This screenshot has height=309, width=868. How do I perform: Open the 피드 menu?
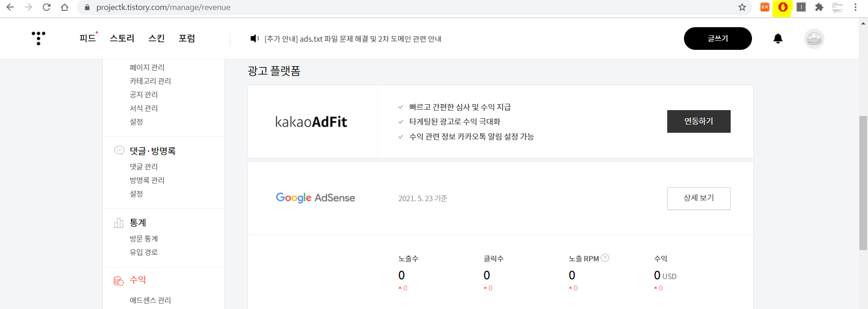[87, 38]
